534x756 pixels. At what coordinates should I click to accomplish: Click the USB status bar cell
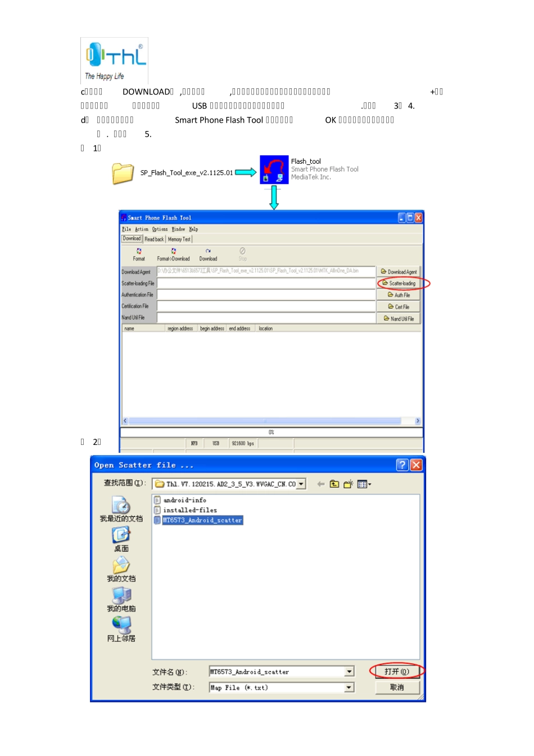[215, 443]
